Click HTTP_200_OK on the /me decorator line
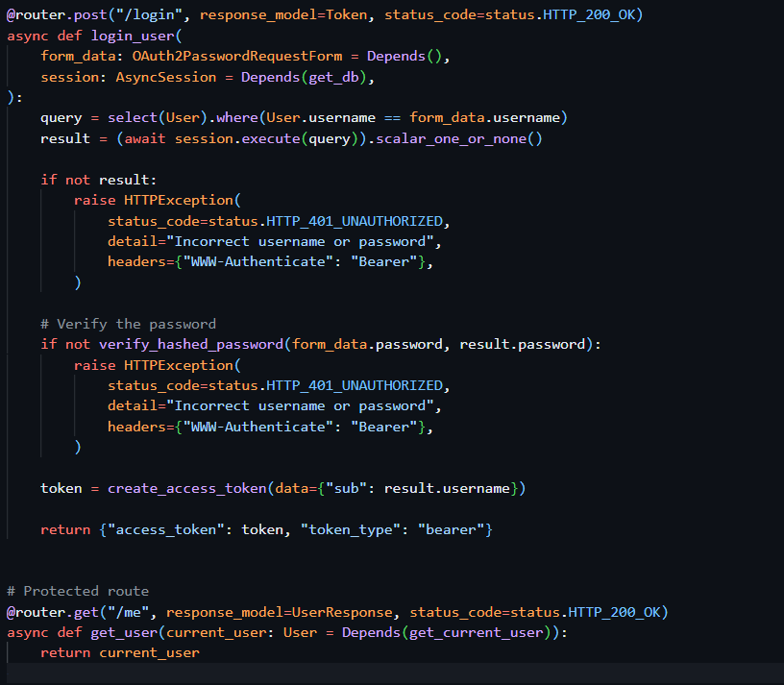 614,613
